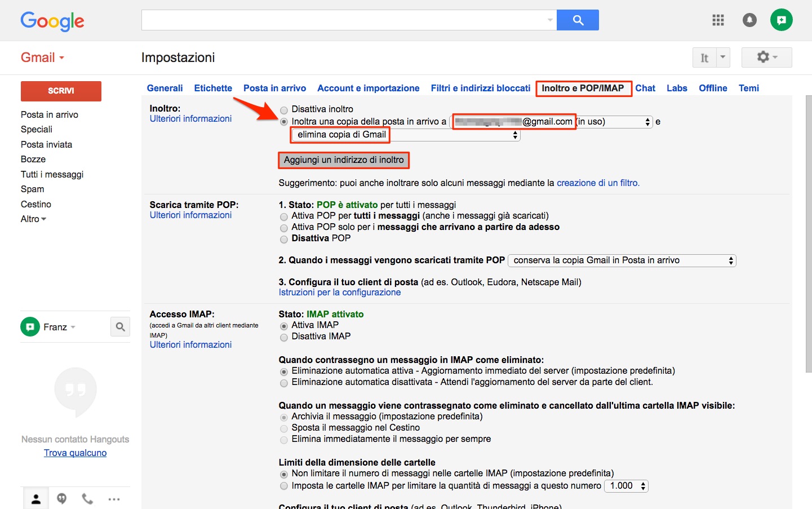Click the page vertical scrollbar
The height and width of the screenshot is (509, 812).
click(x=809, y=233)
